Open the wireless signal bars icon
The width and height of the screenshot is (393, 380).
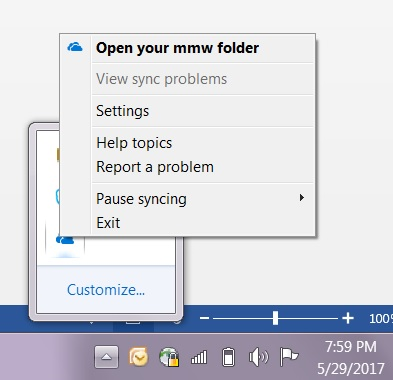pyautogui.click(x=199, y=358)
